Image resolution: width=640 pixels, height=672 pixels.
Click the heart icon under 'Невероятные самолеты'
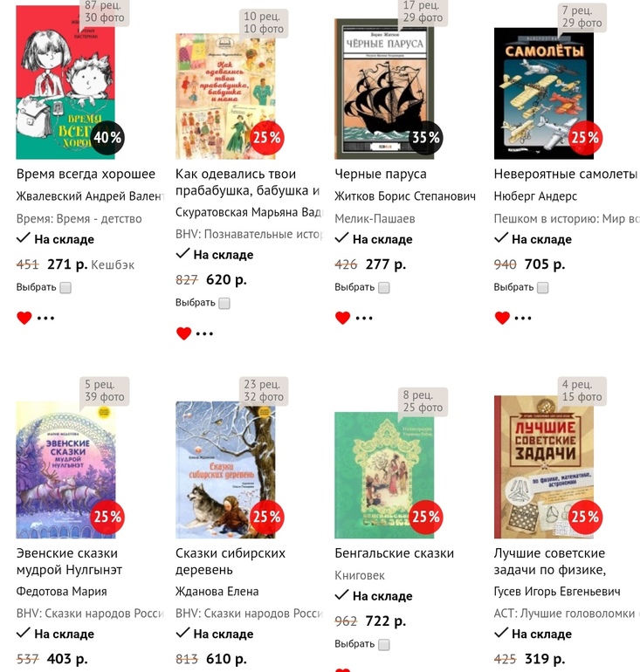click(502, 318)
